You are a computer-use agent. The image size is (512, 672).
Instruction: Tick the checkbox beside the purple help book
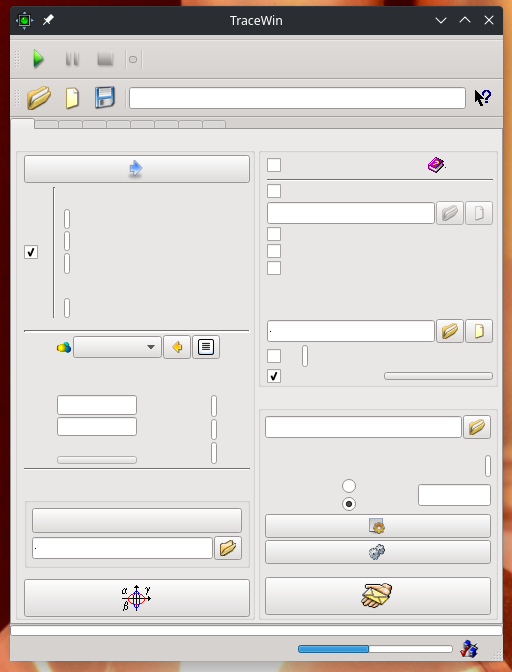pyautogui.click(x=274, y=165)
